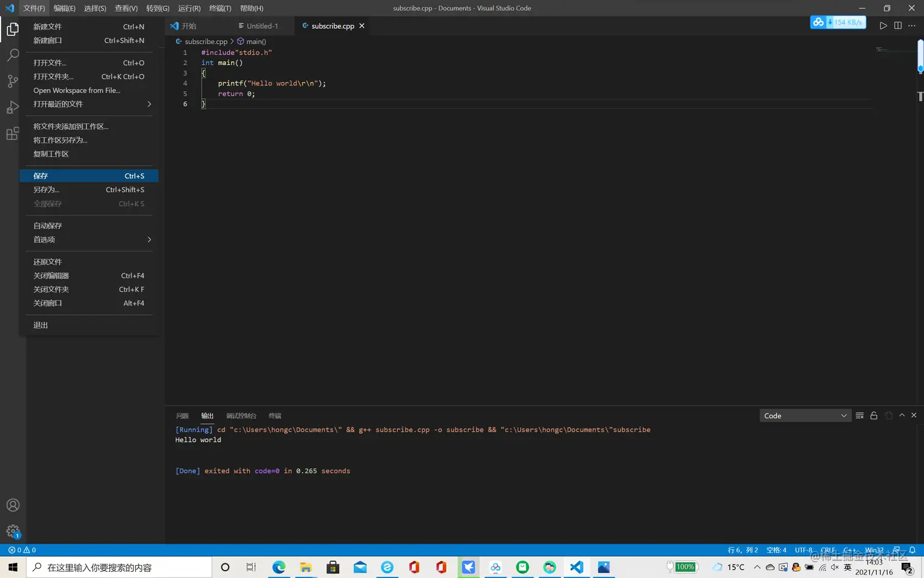Choose 新建文件 from the File menu

tap(89, 27)
